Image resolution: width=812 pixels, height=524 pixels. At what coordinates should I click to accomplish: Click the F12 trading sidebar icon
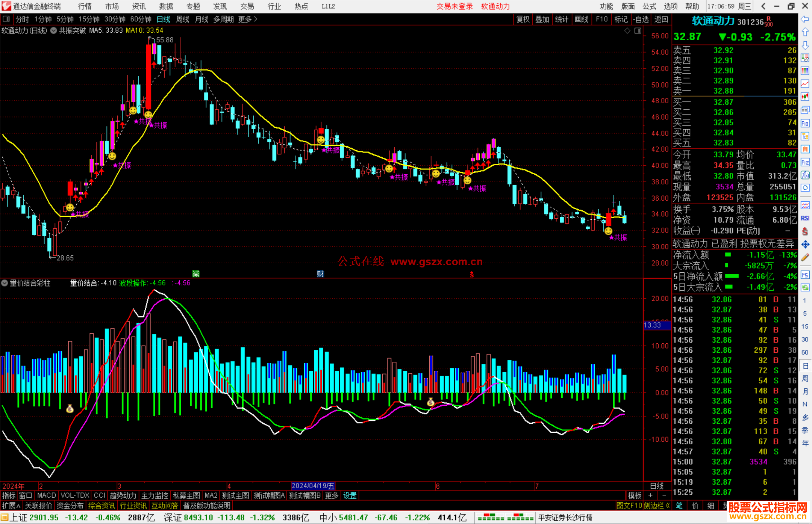click(805, 162)
